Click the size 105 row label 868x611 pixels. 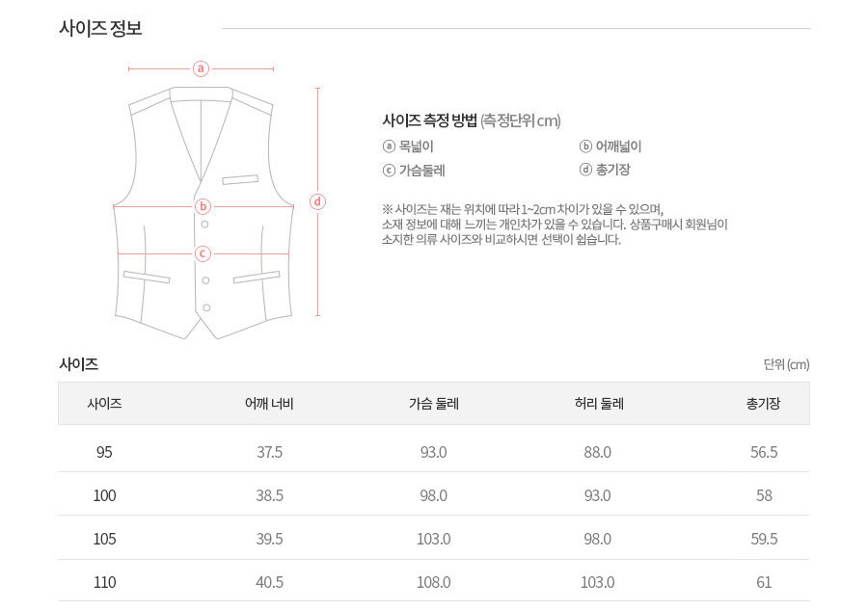[x=104, y=539]
